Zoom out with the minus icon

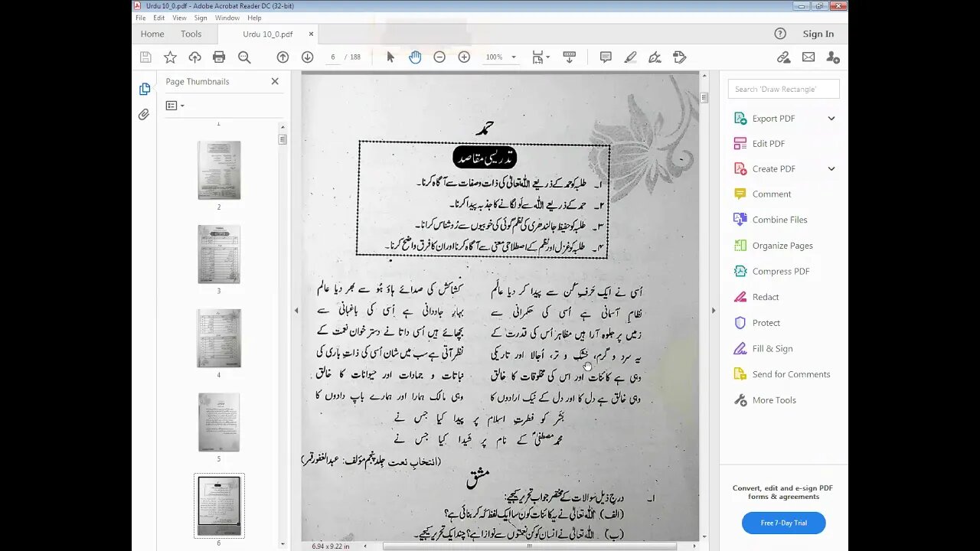pyautogui.click(x=439, y=57)
